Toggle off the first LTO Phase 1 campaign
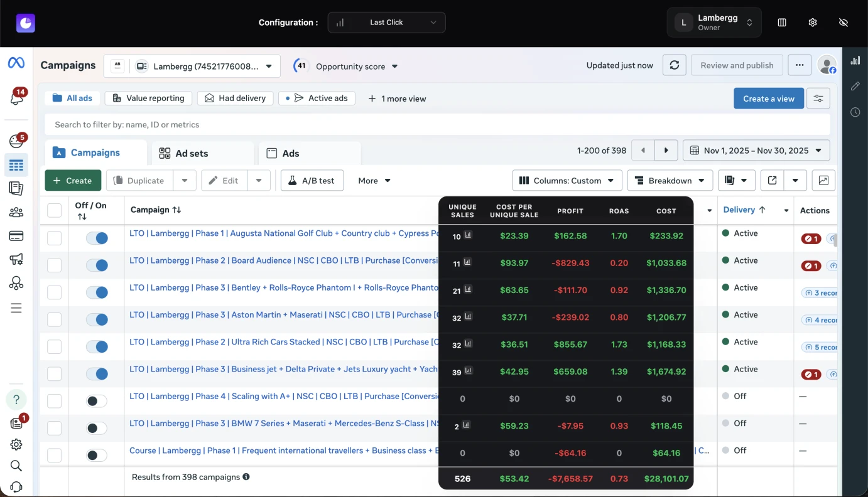The height and width of the screenshot is (497, 868). [x=96, y=238]
